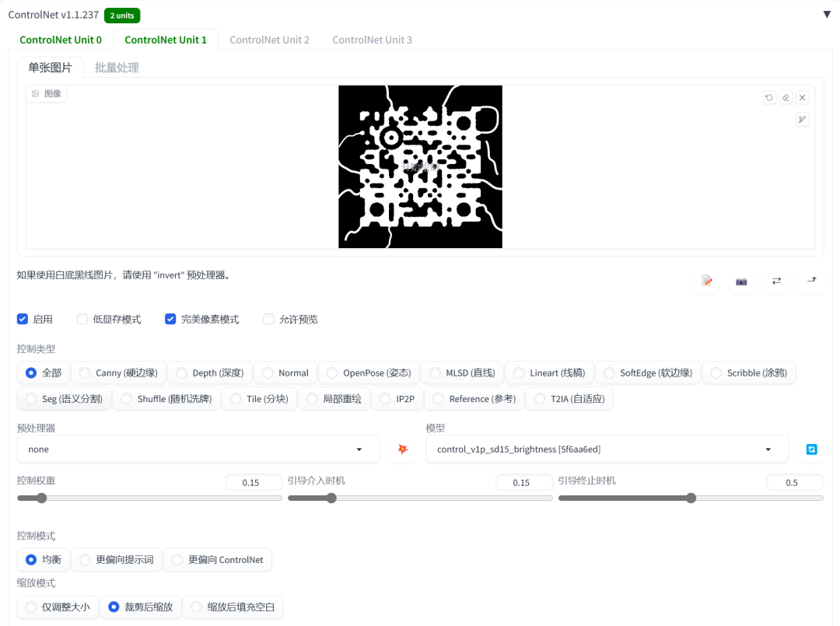The width and height of the screenshot is (840, 626).
Task: Run preprocessor with the red explosion icon
Action: pos(403,449)
